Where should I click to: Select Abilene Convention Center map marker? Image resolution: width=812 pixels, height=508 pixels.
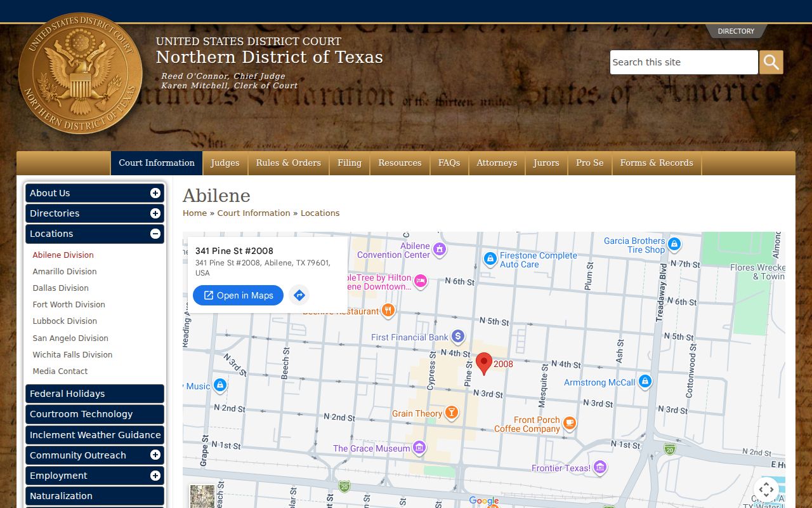tap(440, 250)
